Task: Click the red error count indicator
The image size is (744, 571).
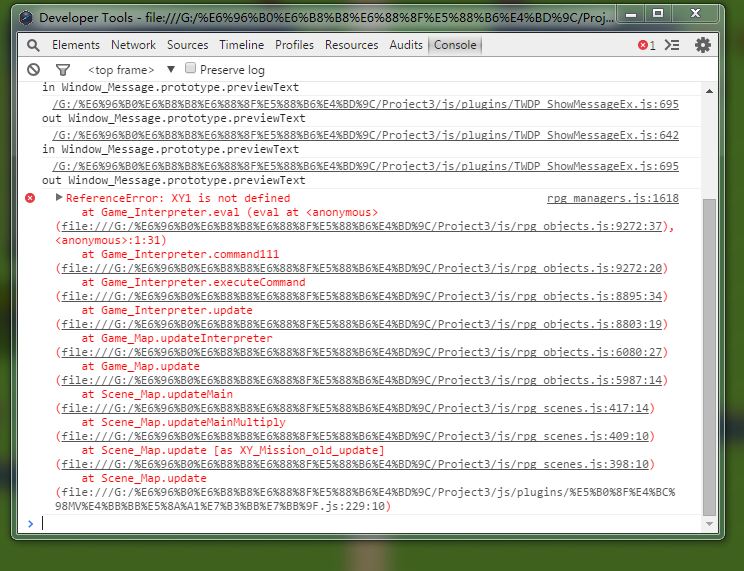Action: click(x=647, y=45)
